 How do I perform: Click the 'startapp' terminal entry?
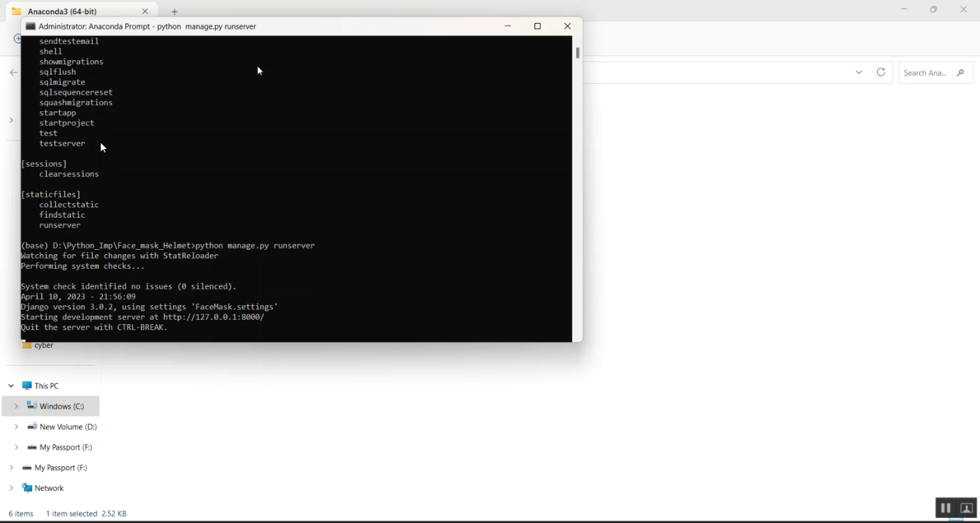click(57, 112)
